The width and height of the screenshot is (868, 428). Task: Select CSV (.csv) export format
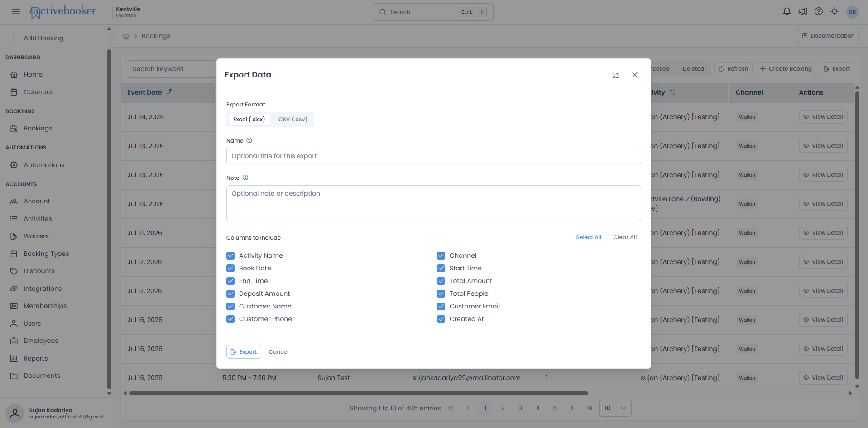click(293, 120)
